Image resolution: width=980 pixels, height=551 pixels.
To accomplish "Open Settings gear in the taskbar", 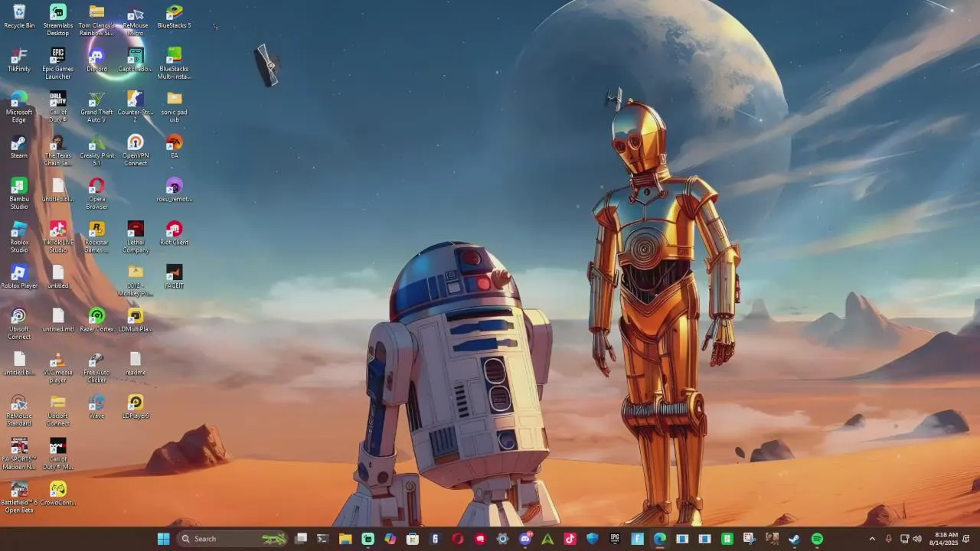I will [502, 539].
